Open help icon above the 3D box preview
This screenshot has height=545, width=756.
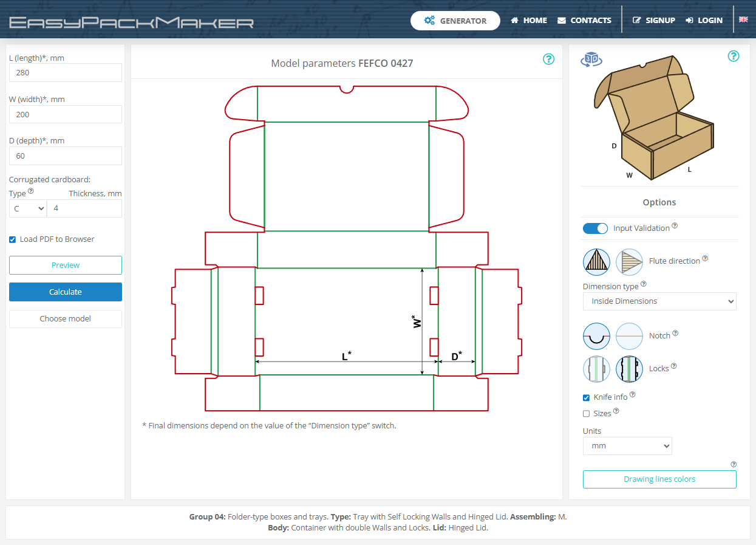coord(734,57)
